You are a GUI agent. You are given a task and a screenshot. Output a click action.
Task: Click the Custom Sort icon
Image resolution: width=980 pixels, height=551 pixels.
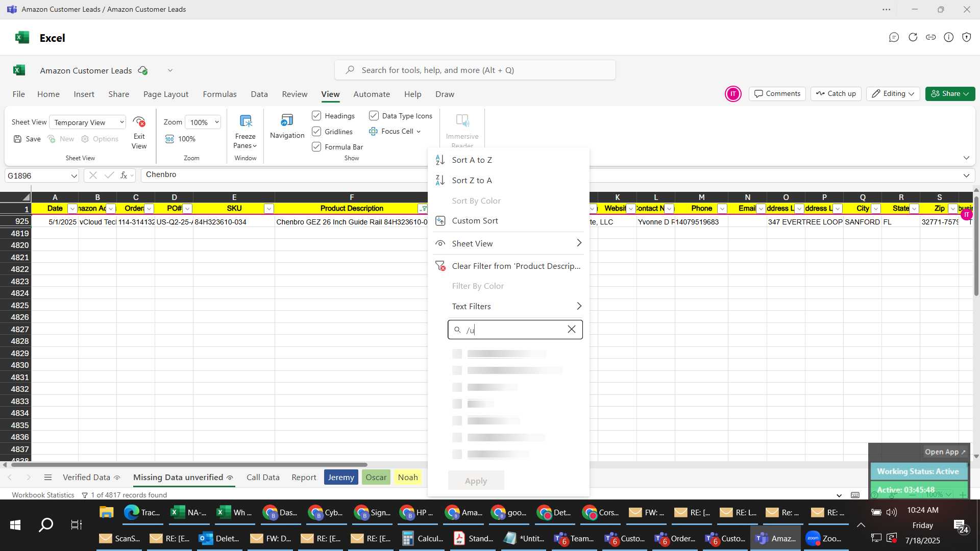[440, 220]
